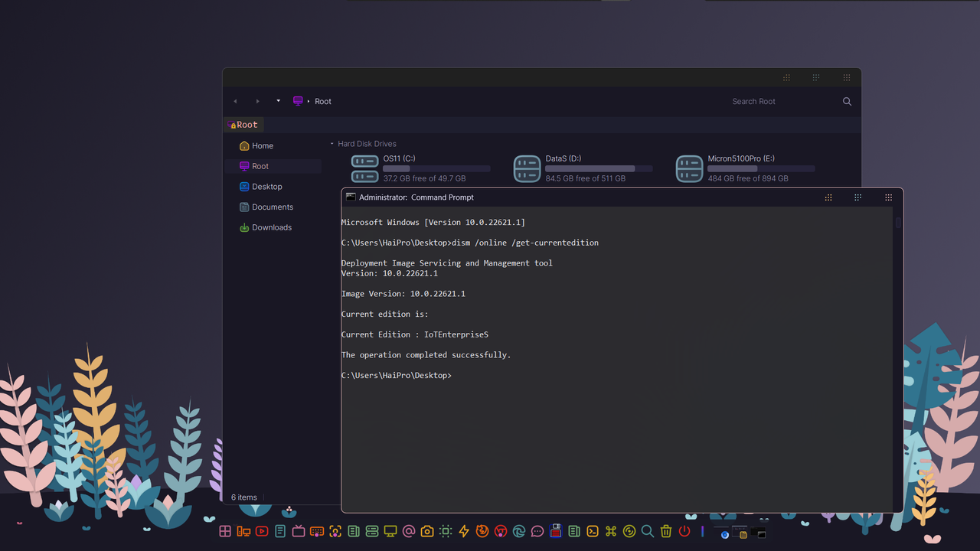Click "84.5 GB free of 511 GB" text
The image size is (980, 551).
click(585, 178)
